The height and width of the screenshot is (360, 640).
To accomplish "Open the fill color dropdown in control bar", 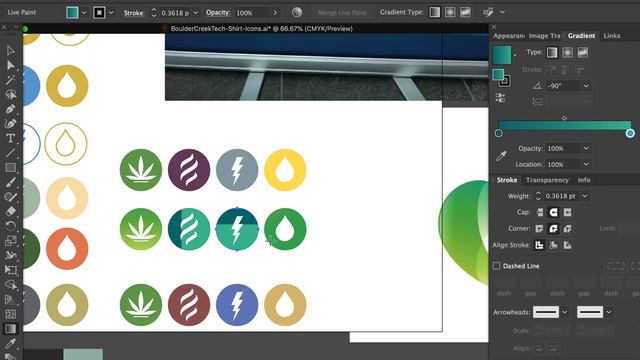I will pyautogui.click(x=84, y=13).
